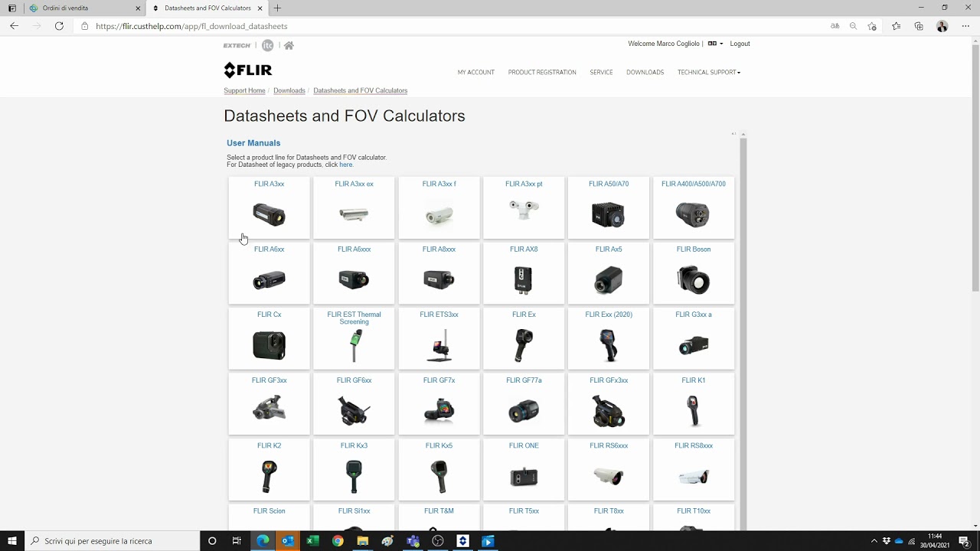Open the FLIR A3xx pt camera image
This screenshot has height=551, width=980.
click(x=524, y=210)
